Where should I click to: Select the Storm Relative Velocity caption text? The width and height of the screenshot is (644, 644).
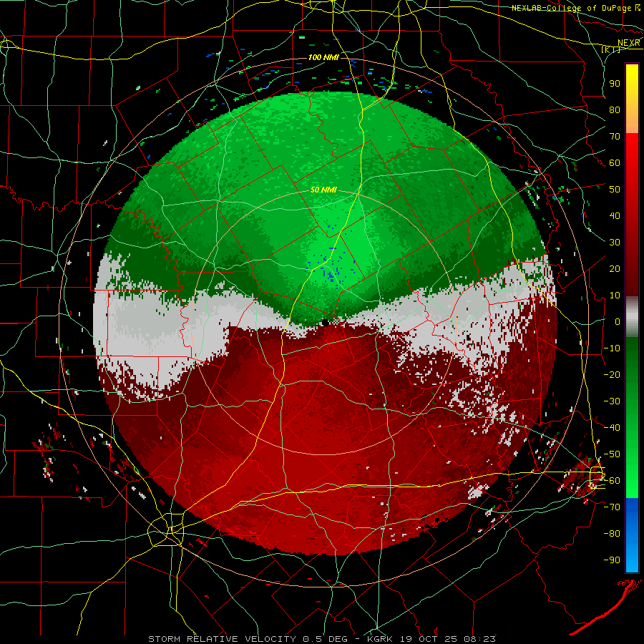[322, 639]
